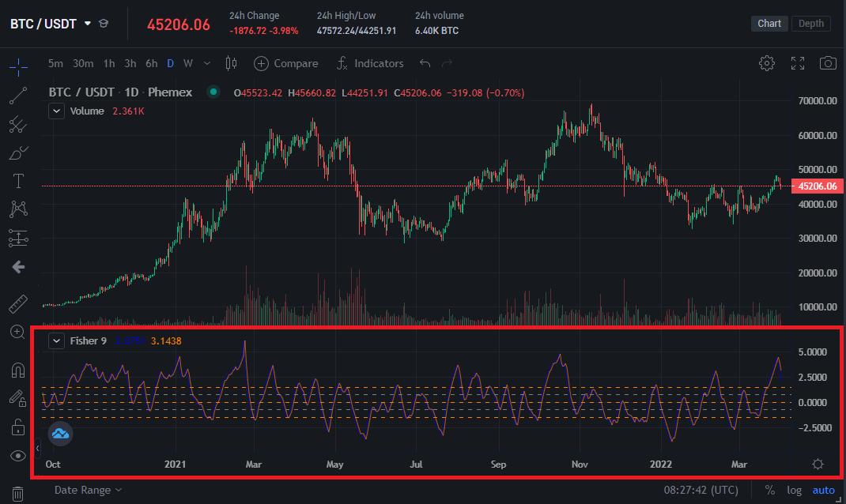Select the crosshair cursor tool
Image resolution: width=846 pixels, height=504 pixels.
(x=17, y=66)
